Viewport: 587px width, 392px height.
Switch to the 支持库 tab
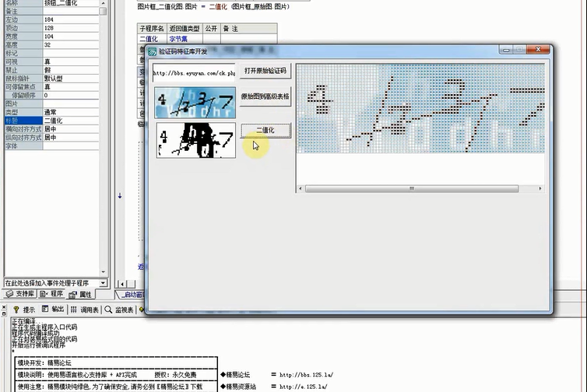coord(20,294)
